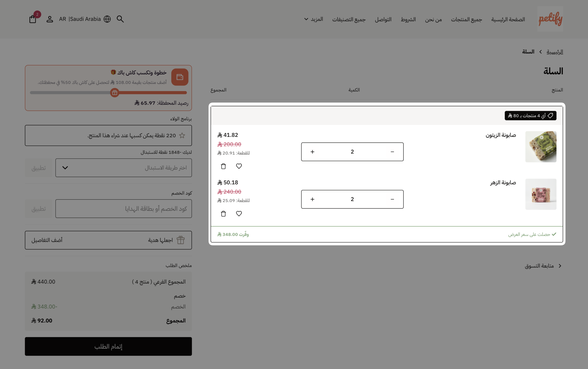This screenshot has width=588, height=369.
Task: Open من نحن nav item
Action: (433, 19)
